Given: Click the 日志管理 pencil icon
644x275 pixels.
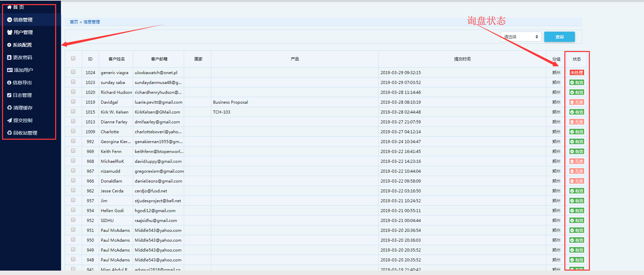Looking at the screenshot, I should 9,95.
